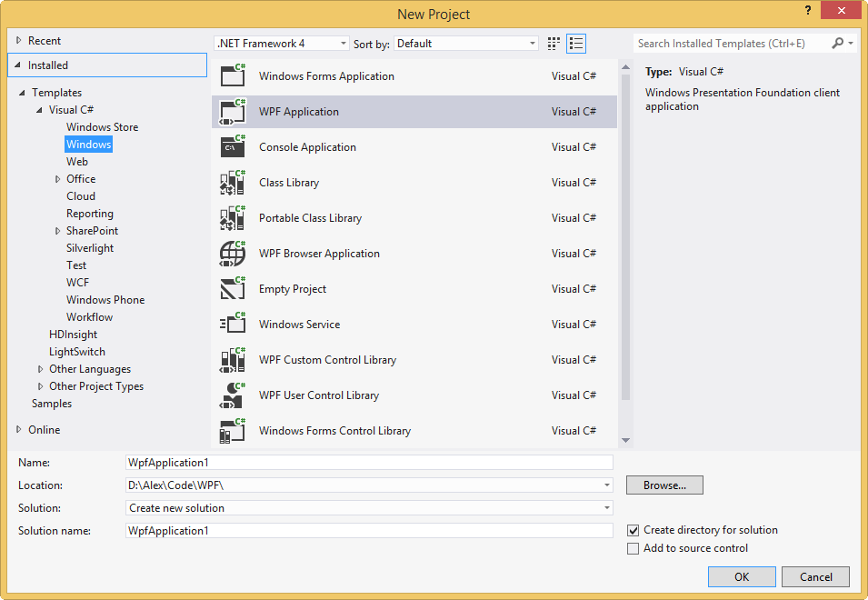Click the WPF Browser Application globe icon

tap(233, 254)
